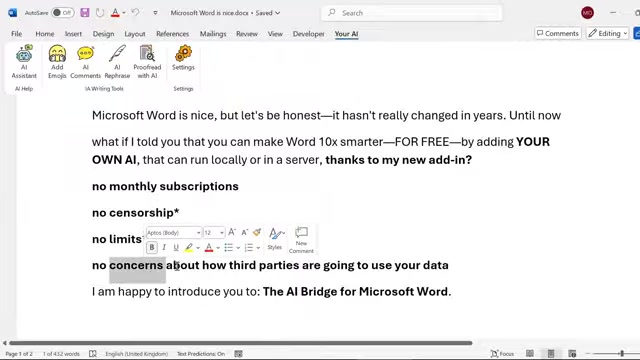Click the horizontal scrollbar

(x=241, y=343)
